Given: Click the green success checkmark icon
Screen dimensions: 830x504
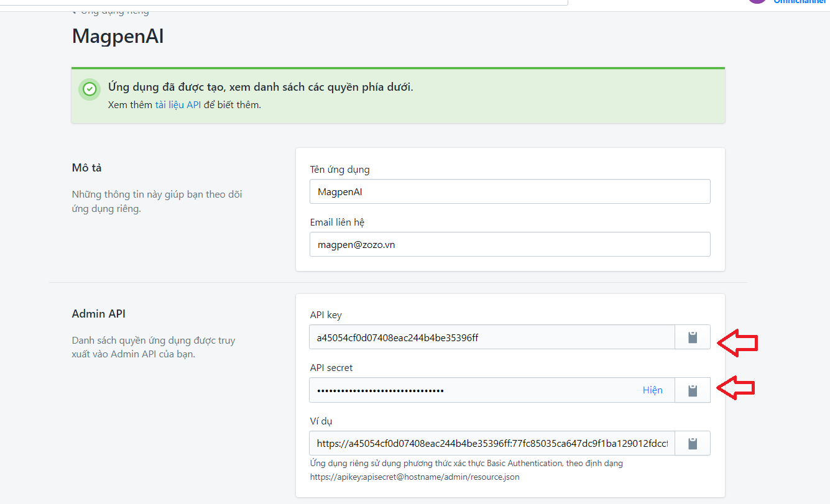Looking at the screenshot, I should pos(90,89).
